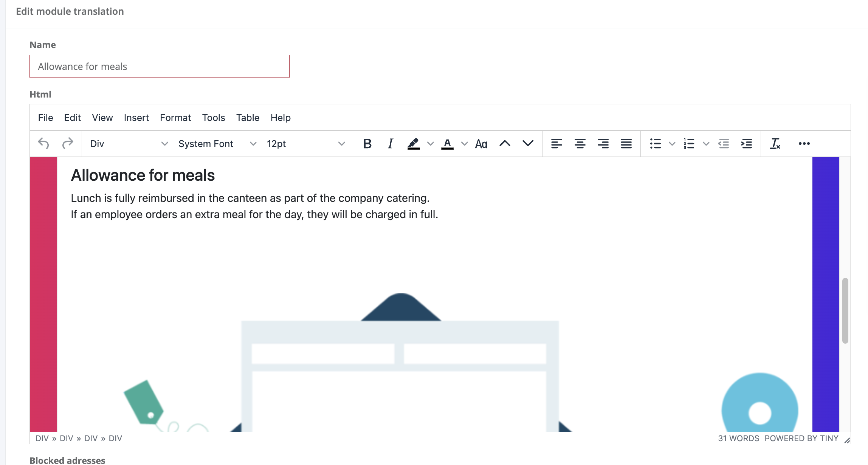The image size is (868, 465).
Task: Open the Insert menu
Action: click(x=136, y=118)
